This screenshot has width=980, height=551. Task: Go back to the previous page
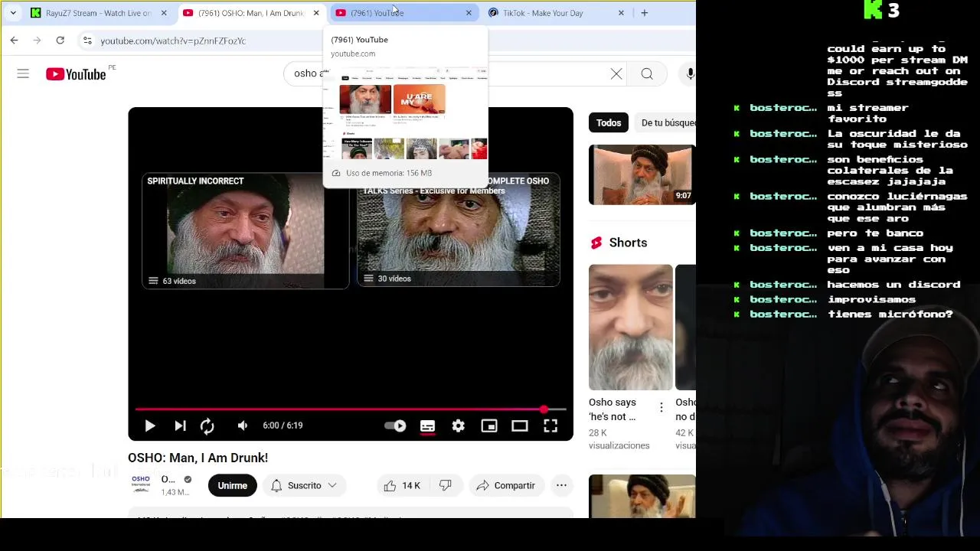point(15,41)
